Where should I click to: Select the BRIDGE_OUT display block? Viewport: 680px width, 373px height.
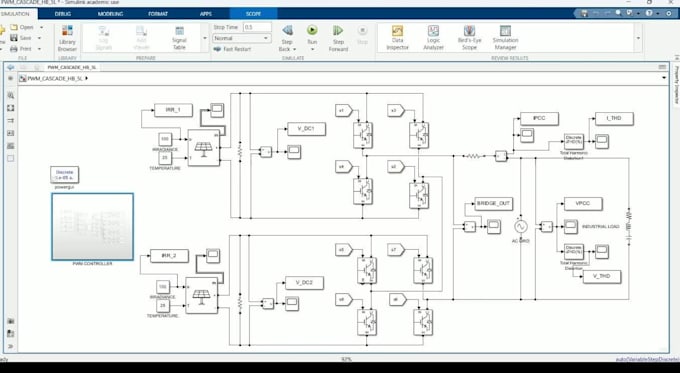coord(494,204)
